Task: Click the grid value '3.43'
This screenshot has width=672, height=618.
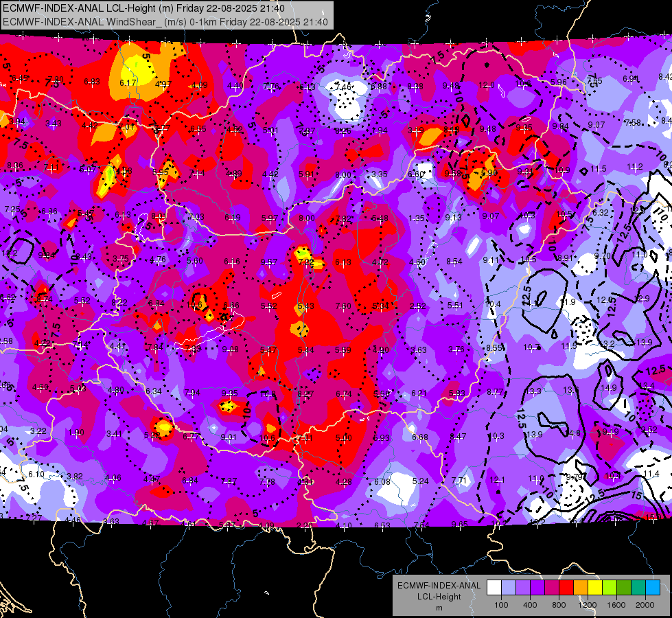Action: click(x=54, y=124)
